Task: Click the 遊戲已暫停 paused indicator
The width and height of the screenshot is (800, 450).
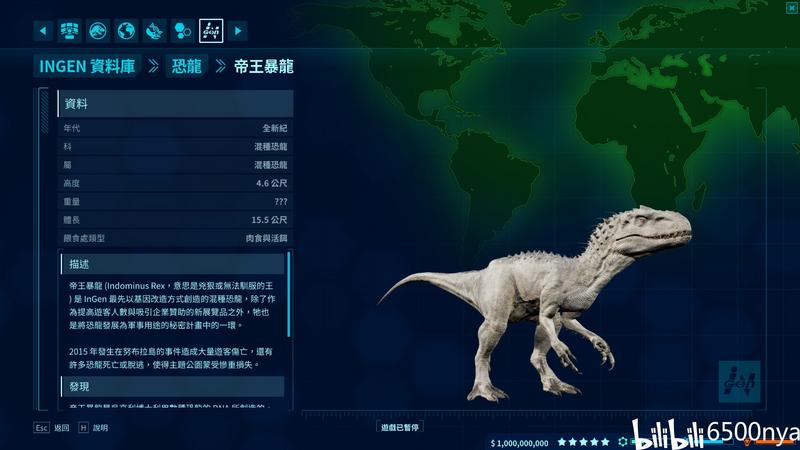Action: 400,427
